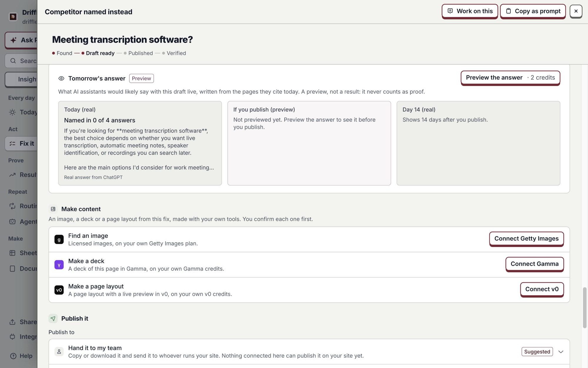Click the eye icon beside Tomorrow's answer
588x368 pixels.
61,78
